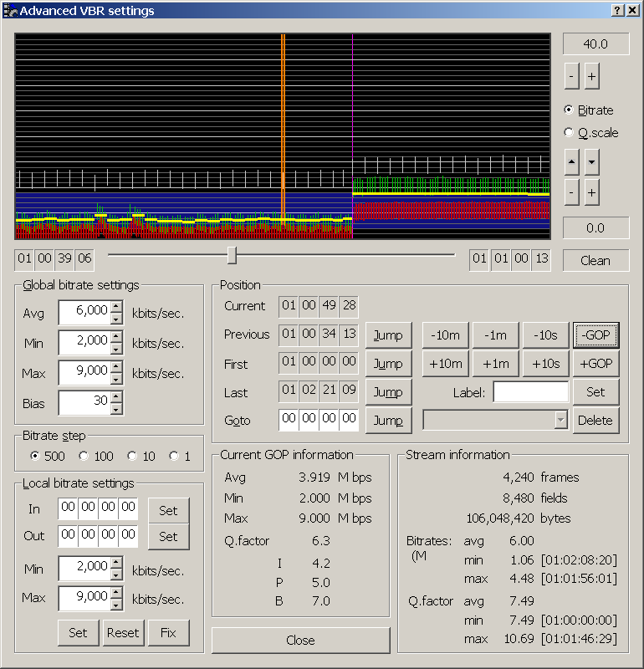This screenshot has width=644, height=669.
Task: Click the minus button above the 0.0 value
Action: coord(571,192)
